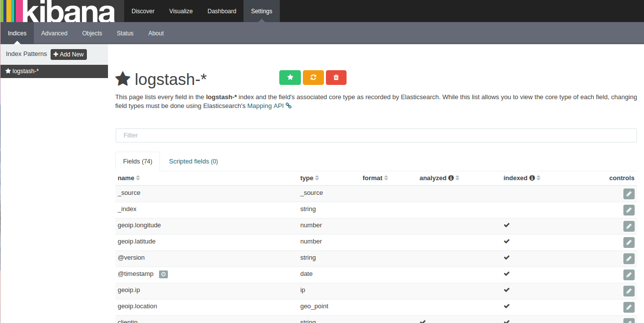Sort fields by format column arrows
The height and width of the screenshot is (323, 644).
point(386,178)
